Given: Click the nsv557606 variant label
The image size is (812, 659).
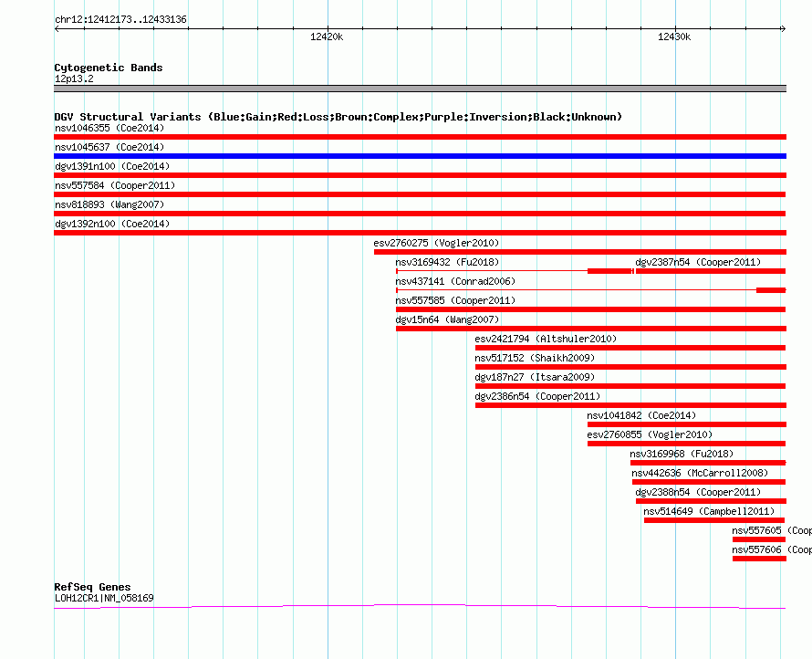Looking at the screenshot, I should click(772, 549).
